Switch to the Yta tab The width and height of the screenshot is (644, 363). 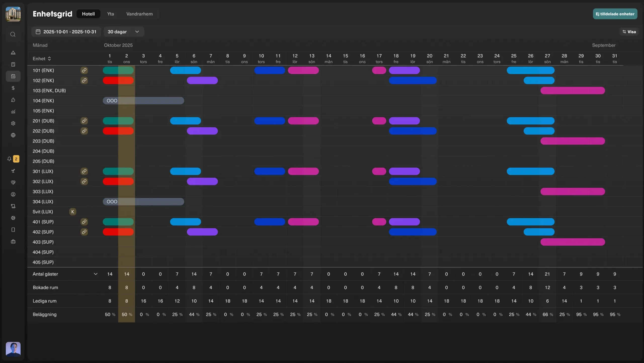tap(110, 14)
